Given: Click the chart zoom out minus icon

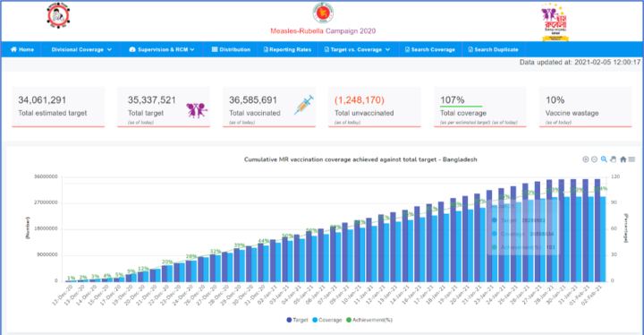Looking at the screenshot, I should 594,159.
